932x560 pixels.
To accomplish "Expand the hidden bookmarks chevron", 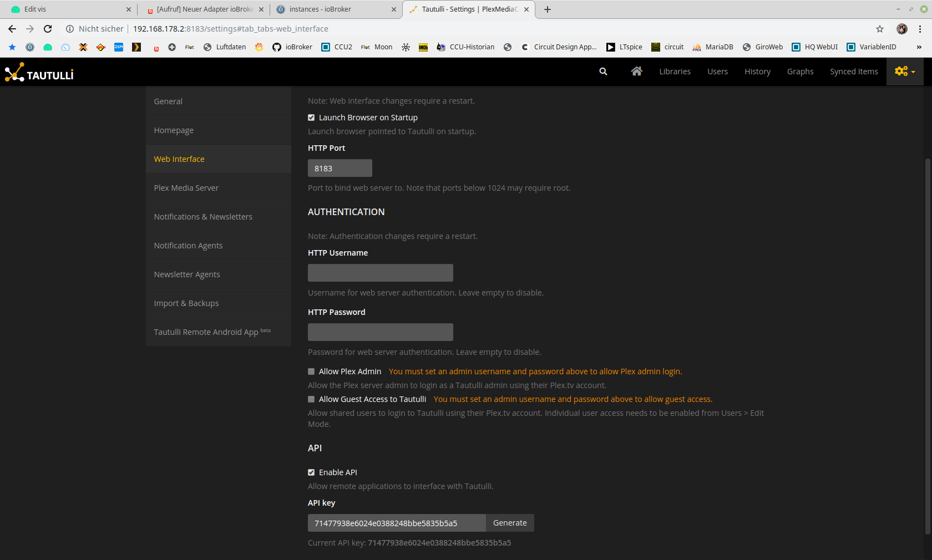I will tap(919, 47).
